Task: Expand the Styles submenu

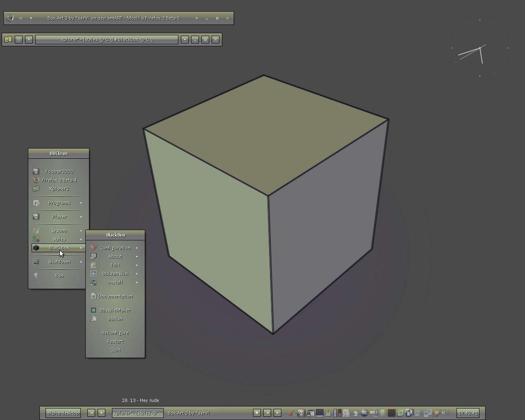Action: [59, 239]
